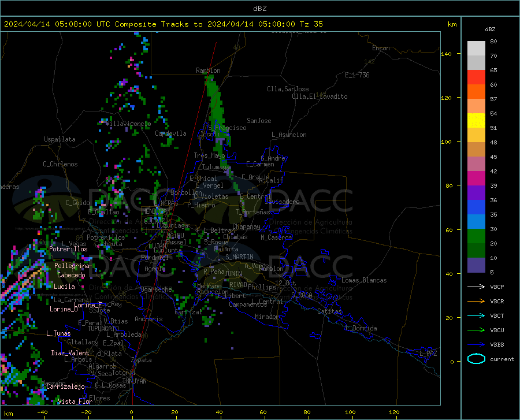Viewport: 520px width, 420px height.
Task: Click the Clla.El_Cavadito label
Action: point(320,96)
